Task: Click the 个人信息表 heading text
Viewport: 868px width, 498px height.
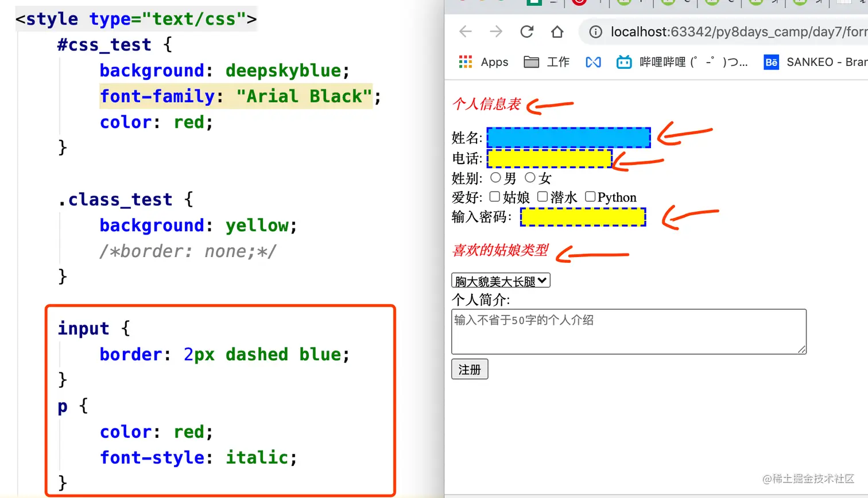Action: tap(486, 104)
